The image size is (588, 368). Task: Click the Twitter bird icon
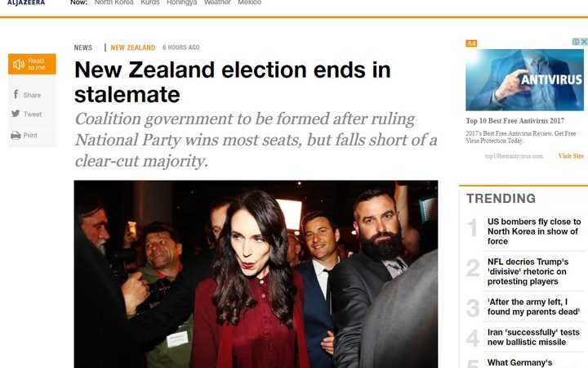pos(16,114)
